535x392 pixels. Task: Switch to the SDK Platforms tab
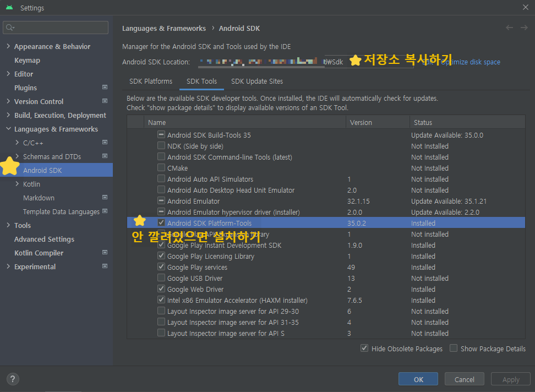click(x=151, y=81)
